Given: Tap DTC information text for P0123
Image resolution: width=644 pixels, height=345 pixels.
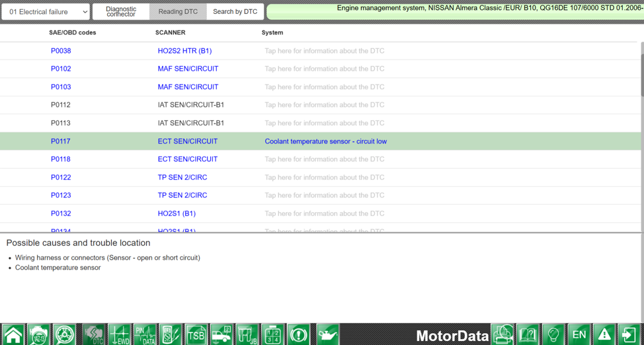Looking at the screenshot, I should point(325,196).
